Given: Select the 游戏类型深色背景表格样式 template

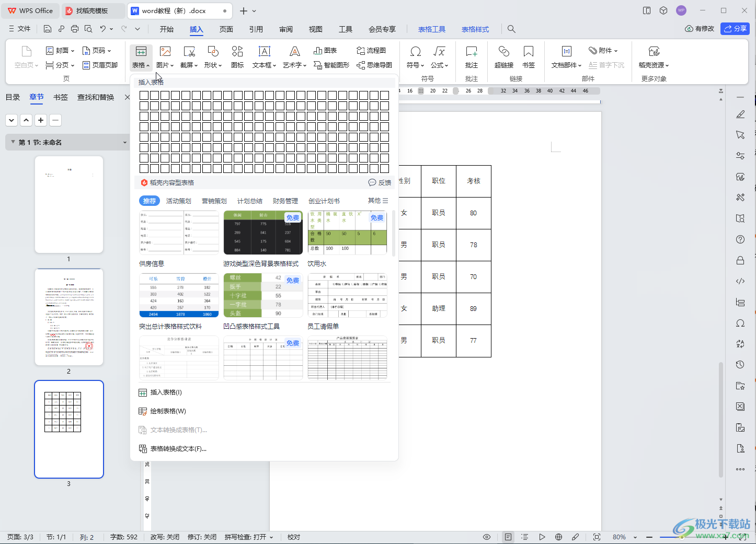Looking at the screenshot, I should (263, 233).
